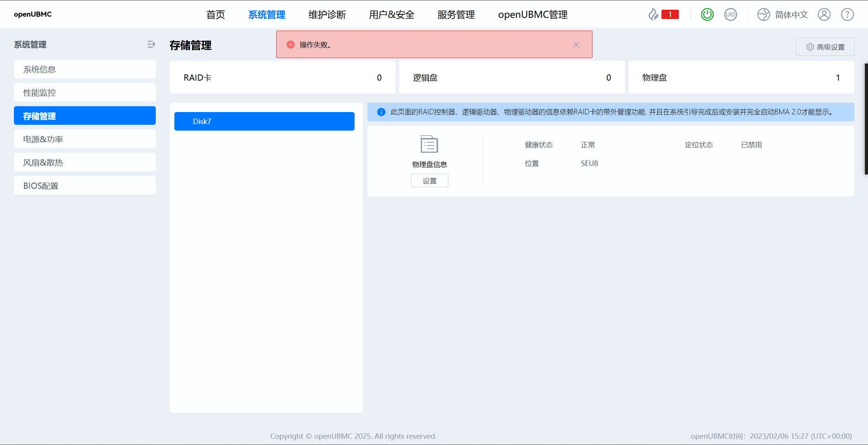The width and height of the screenshot is (868, 445).
Task: Open the help question mark icon
Action: coord(847,15)
